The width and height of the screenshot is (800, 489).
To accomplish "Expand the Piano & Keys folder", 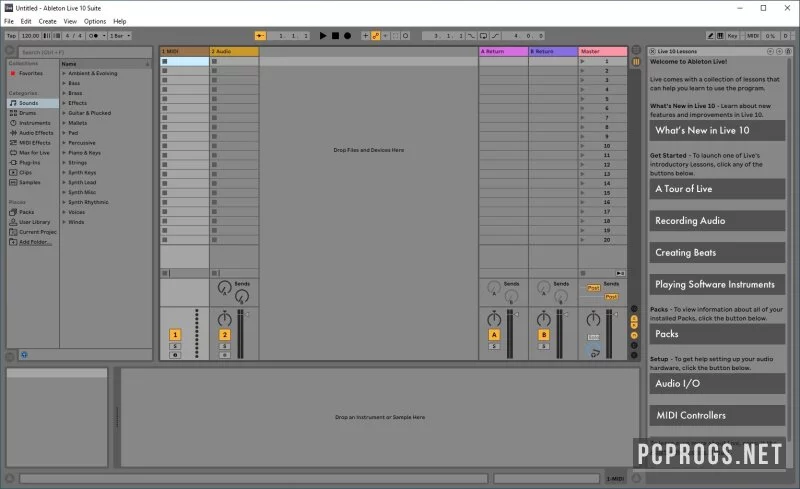I will pos(64,153).
